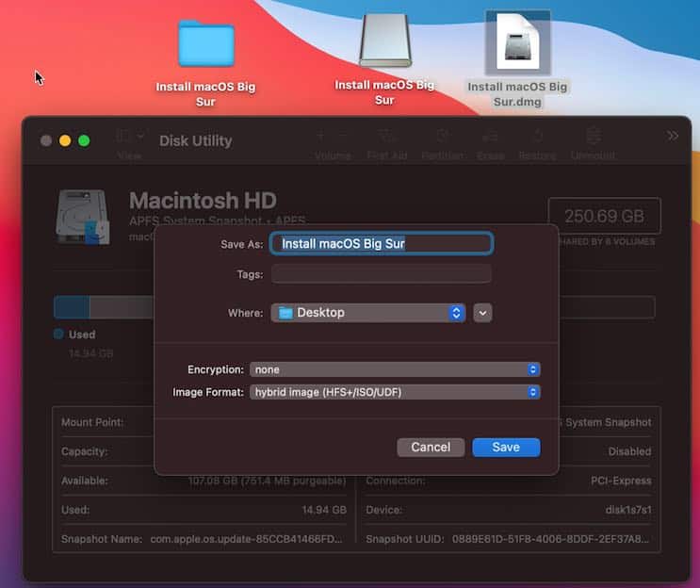Click the Snapshot UUID value

point(550,539)
